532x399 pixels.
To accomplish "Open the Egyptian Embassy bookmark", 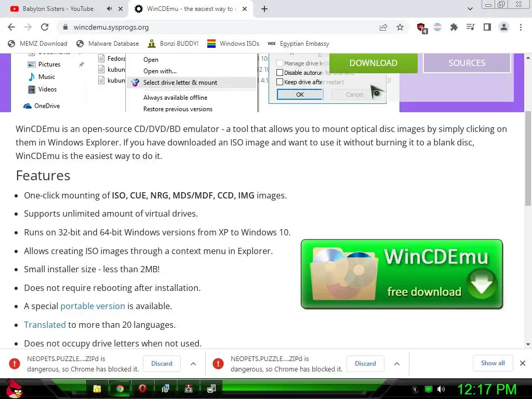I will pyautogui.click(x=299, y=44).
